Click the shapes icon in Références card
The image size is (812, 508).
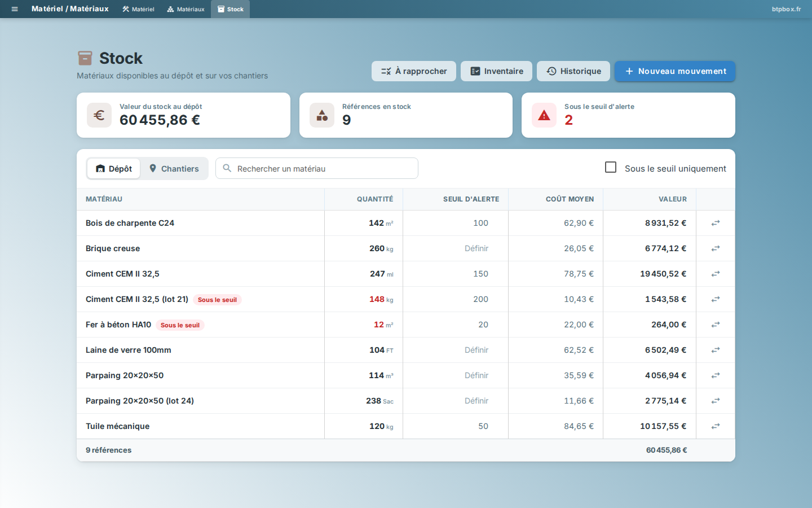[x=322, y=115]
